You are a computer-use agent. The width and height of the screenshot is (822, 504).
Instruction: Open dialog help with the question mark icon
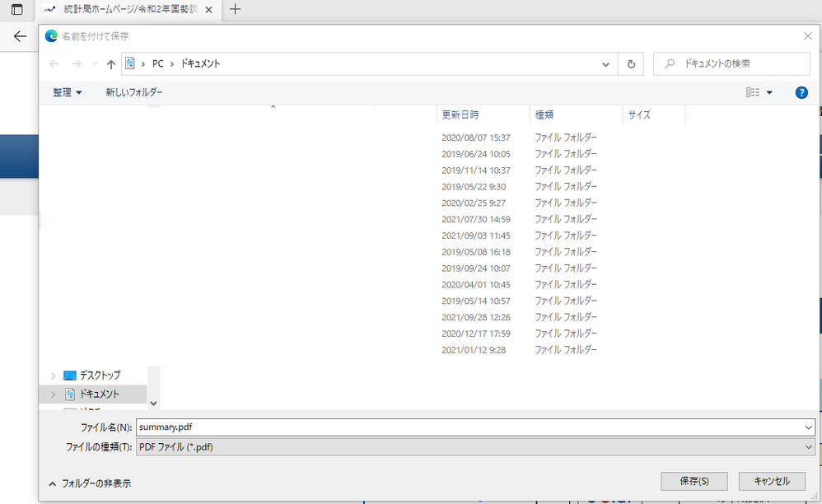coord(801,93)
